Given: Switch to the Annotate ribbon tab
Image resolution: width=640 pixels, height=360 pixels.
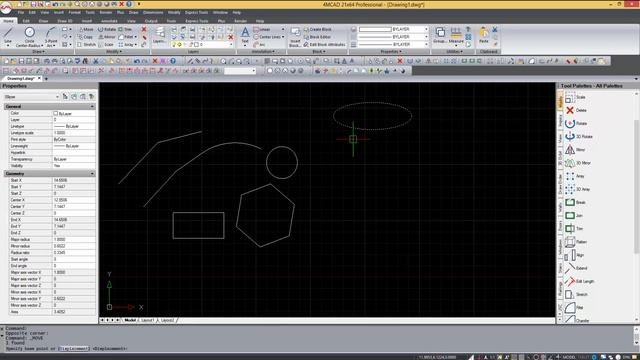Looking at the screenshot, I should 109,21.
